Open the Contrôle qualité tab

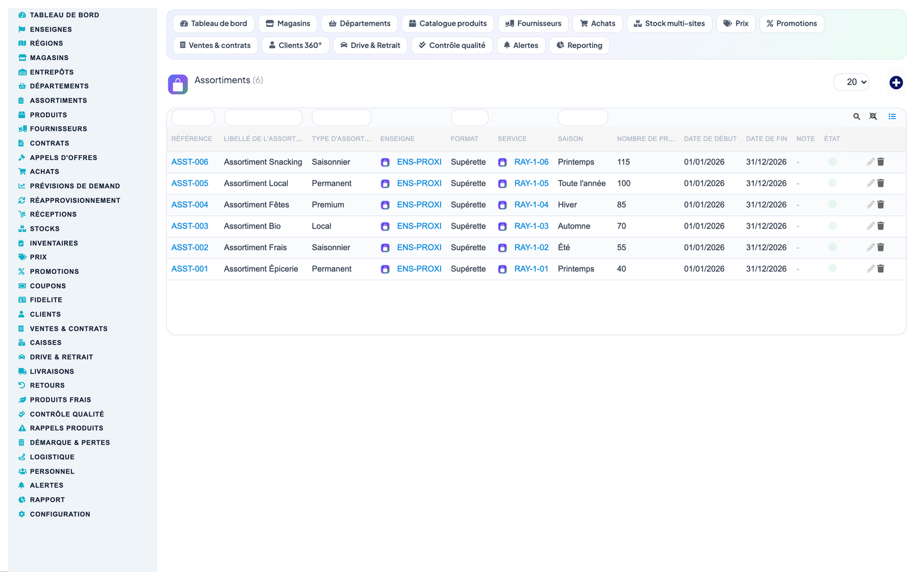click(452, 45)
